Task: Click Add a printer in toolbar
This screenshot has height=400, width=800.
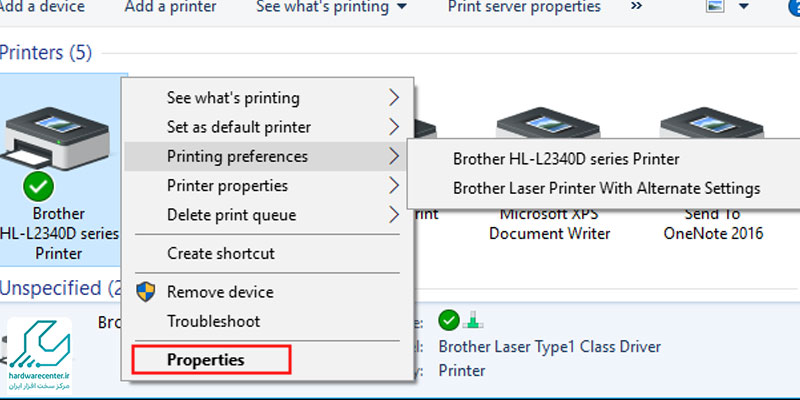Action: click(x=170, y=7)
